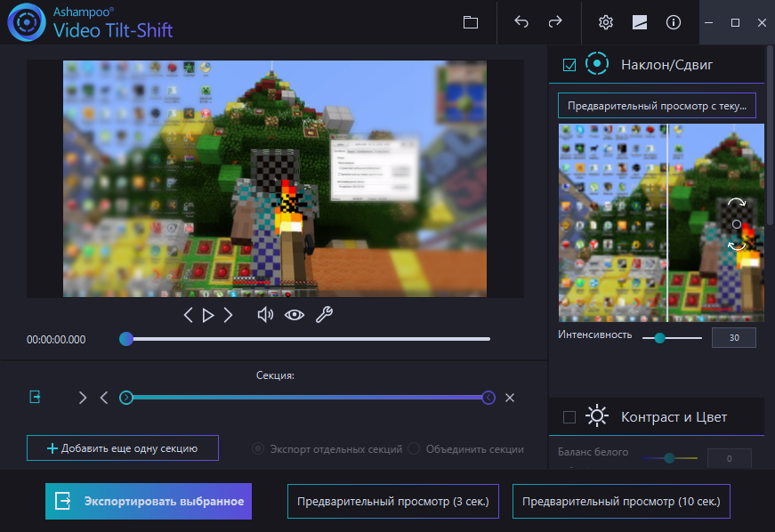775x532 pixels.
Task: Click lower rotate arrow in tilt-shift preview
Action: tap(737, 246)
